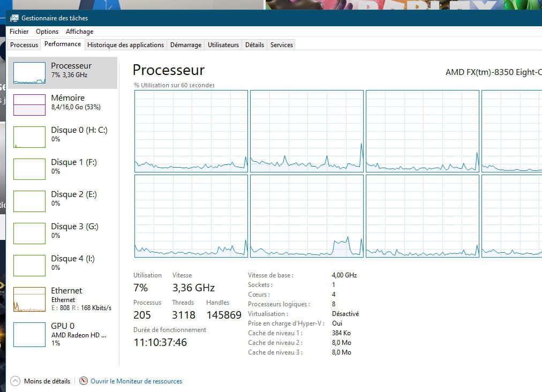The width and height of the screenshot is (542, 392).
Task: Click the Processeur heading text
Action: point(169,70)
